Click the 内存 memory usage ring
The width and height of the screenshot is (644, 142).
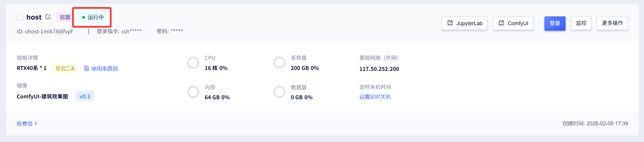(x=193, y=92)
